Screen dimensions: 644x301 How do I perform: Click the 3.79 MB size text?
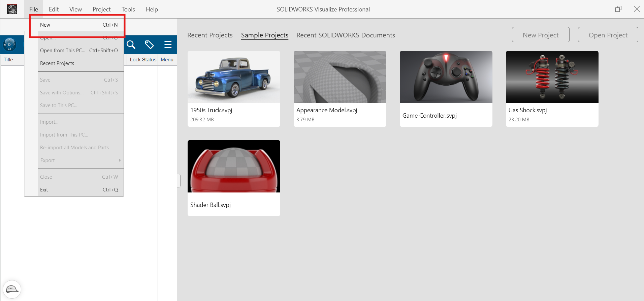305,120
